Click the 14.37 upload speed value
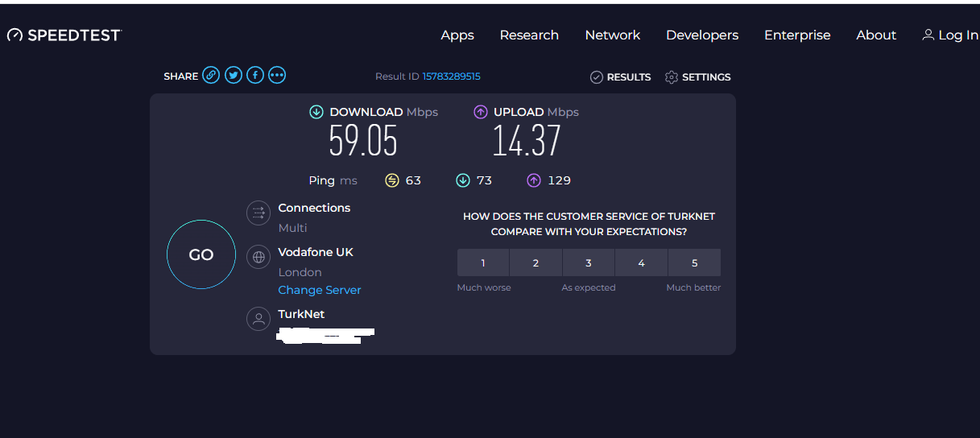This screenshot has width=980, height=438. [527, 143]
